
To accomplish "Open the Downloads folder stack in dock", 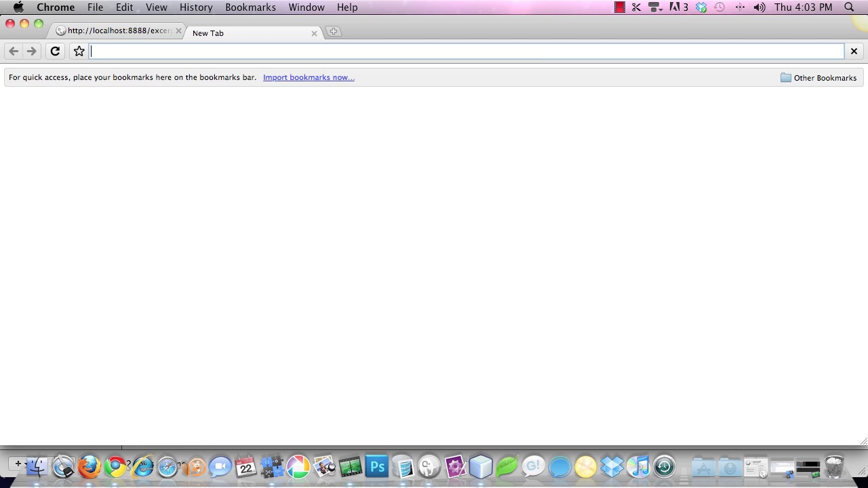I will click(x=730, y=467).
